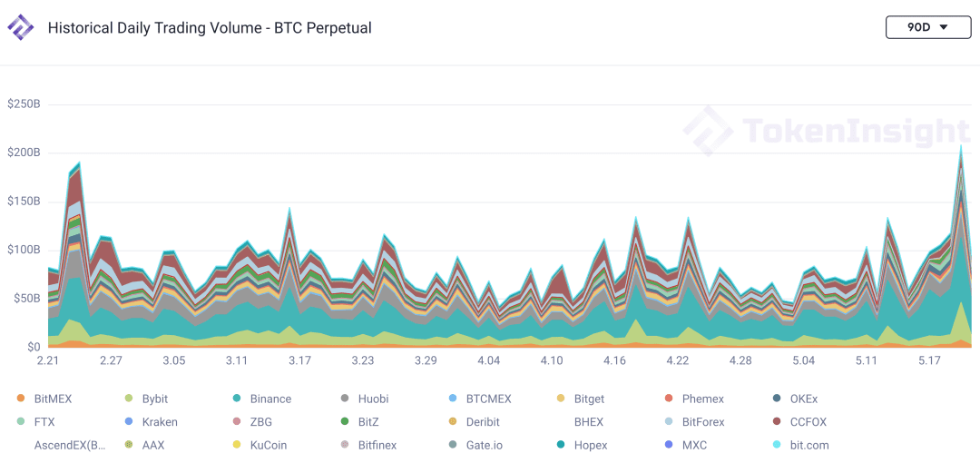Click the Deribit legend item
980x473 pixels.
click(475, 421)
